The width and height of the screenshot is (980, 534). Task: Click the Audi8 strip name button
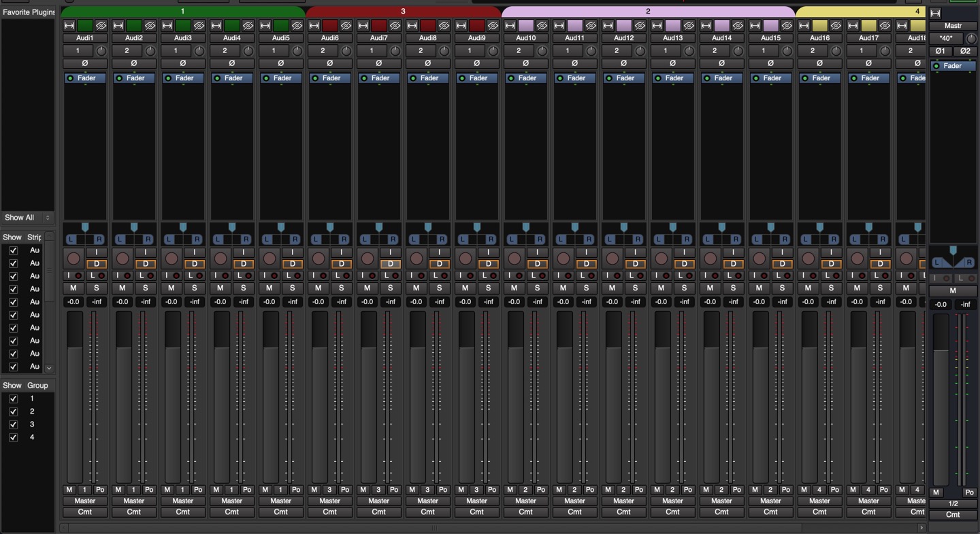427,38
